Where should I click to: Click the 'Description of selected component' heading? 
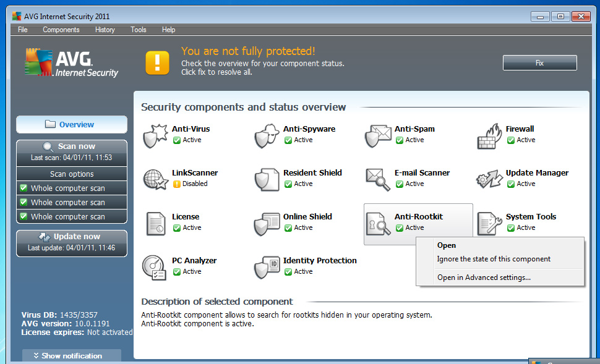click(x=217, y=302)
